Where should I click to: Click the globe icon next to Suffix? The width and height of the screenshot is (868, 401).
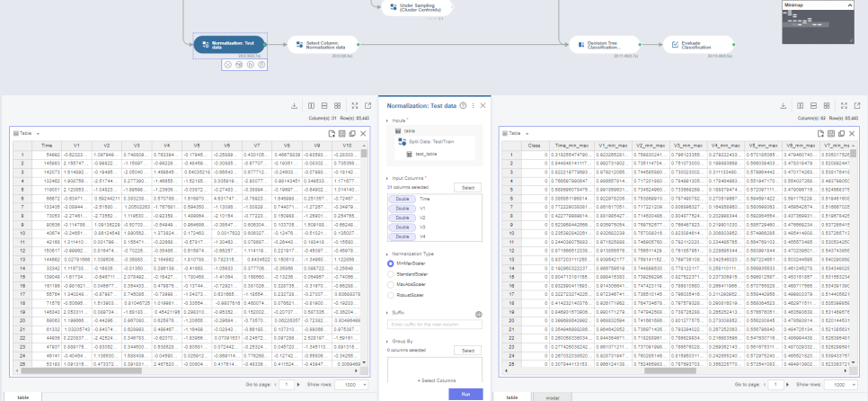click(479, 314)
